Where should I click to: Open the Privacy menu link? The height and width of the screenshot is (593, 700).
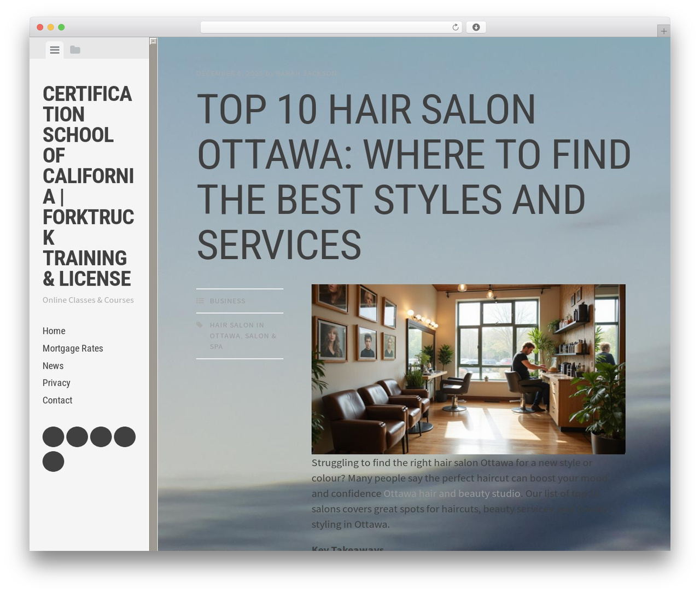56,383
